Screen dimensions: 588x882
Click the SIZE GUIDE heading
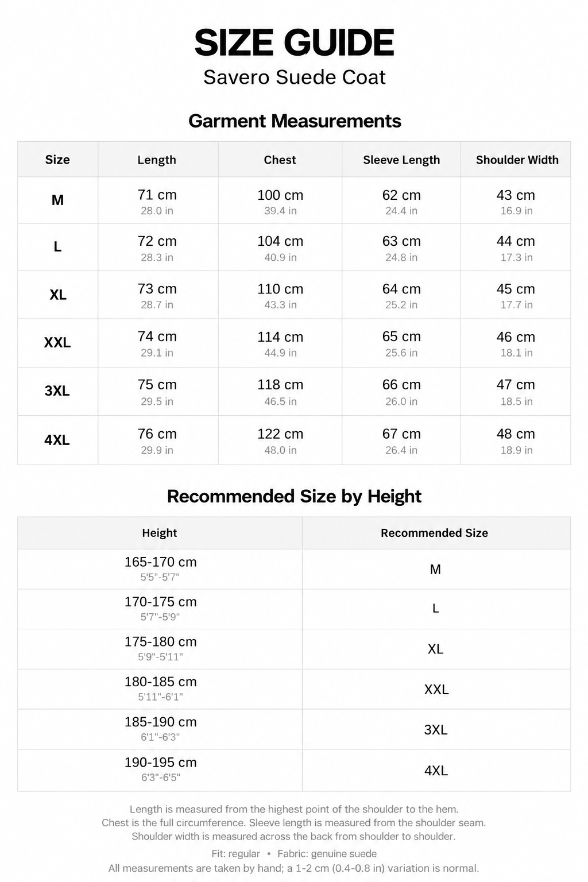pyautogui.click(x=294, y=43)
